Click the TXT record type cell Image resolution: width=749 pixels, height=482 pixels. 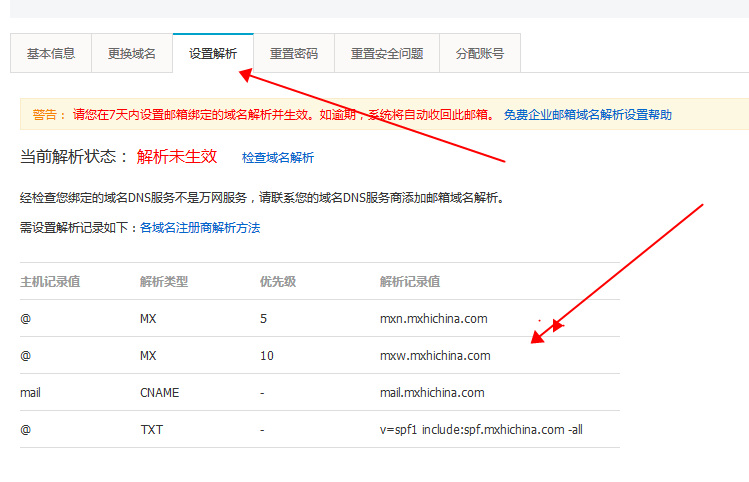(x=149, y=430)
